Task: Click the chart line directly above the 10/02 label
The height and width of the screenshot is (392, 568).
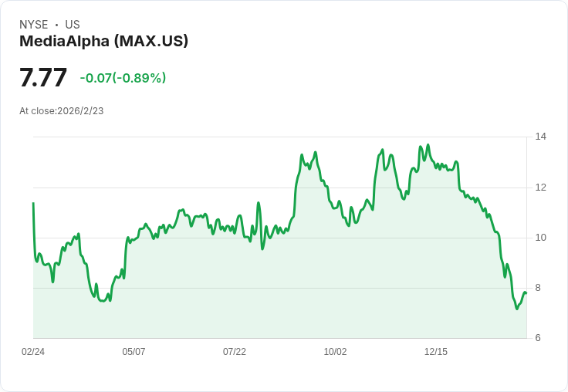Action: click(x=335, y=207)
